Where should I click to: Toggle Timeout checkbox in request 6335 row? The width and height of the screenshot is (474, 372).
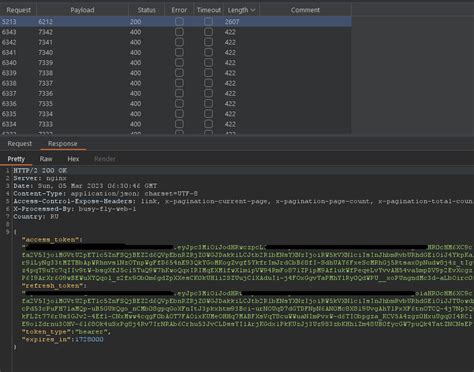209,114
